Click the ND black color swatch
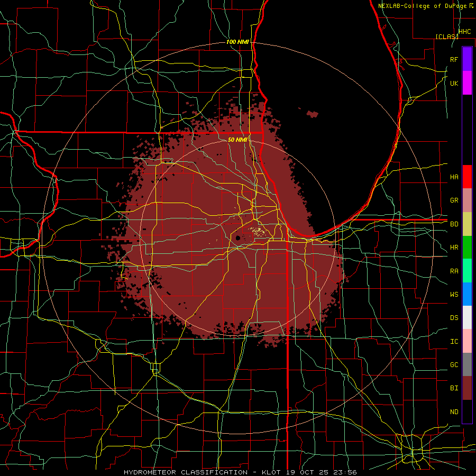Image resolution: width=476 pixels, height=476 pixels. 467,411
